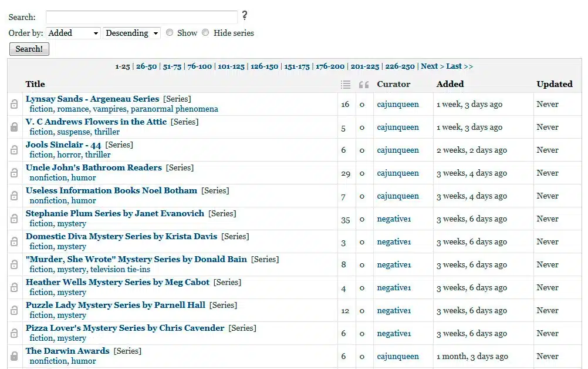Click curator negative1 in Stephanie Plum row
The width and height of the screenshot is (588, 369).
click(x=394, y=219)
